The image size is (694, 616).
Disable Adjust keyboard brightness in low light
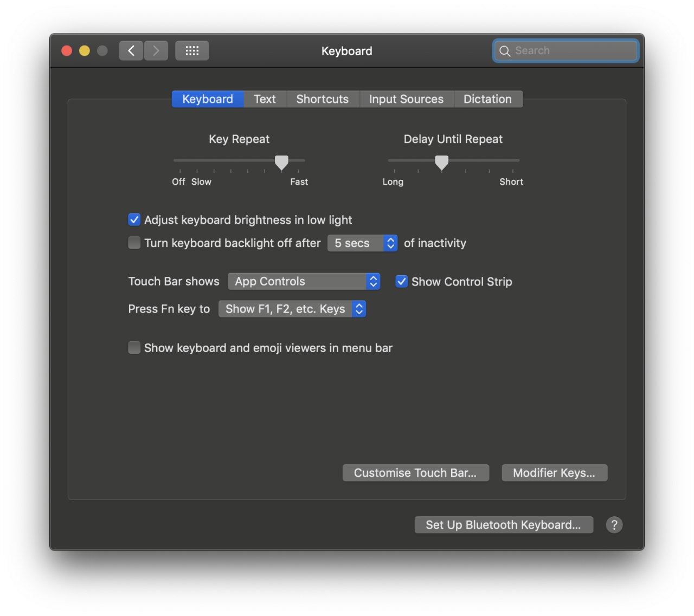pyautogui.click(x=134, y=220)
